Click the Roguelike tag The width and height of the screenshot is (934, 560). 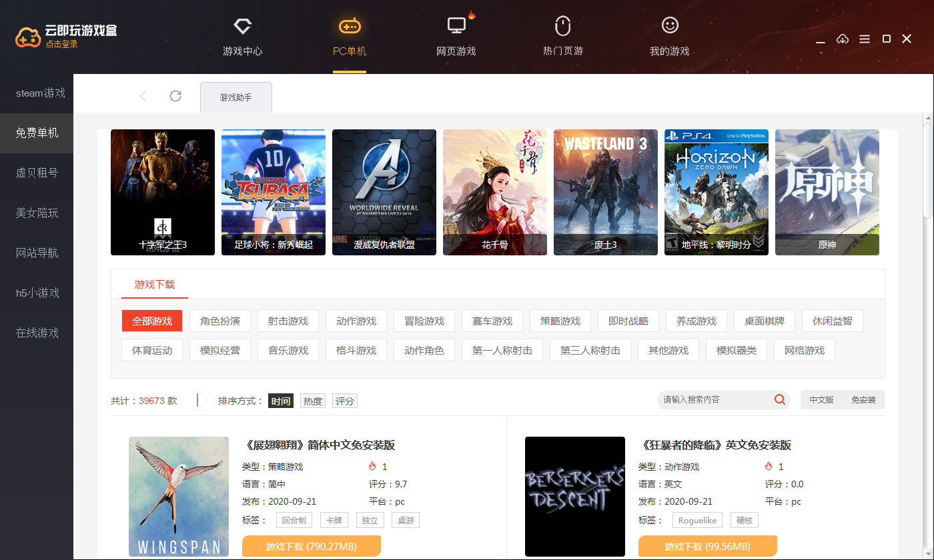[x=697, y=520]
